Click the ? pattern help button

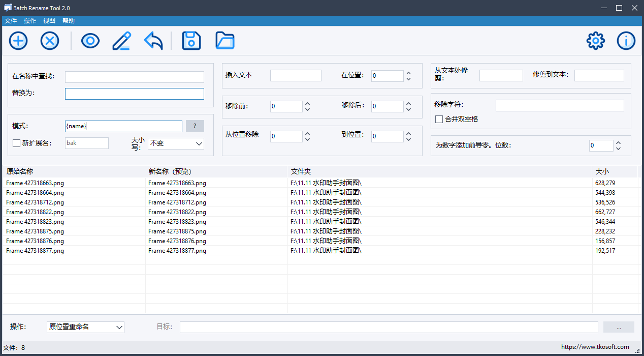click(x=195, y=126)
